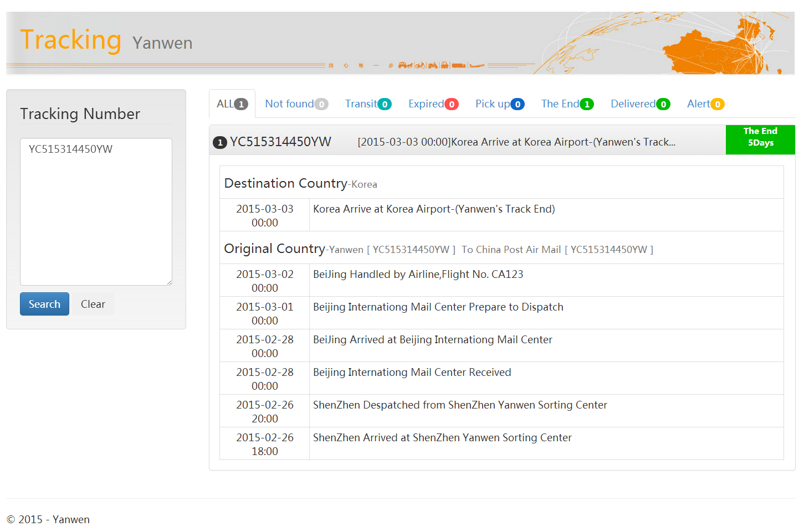This screenshot has width=804, height=532.
Task: Click the 2015-02-26 18:00 date cell
Action: click(265, 444)
